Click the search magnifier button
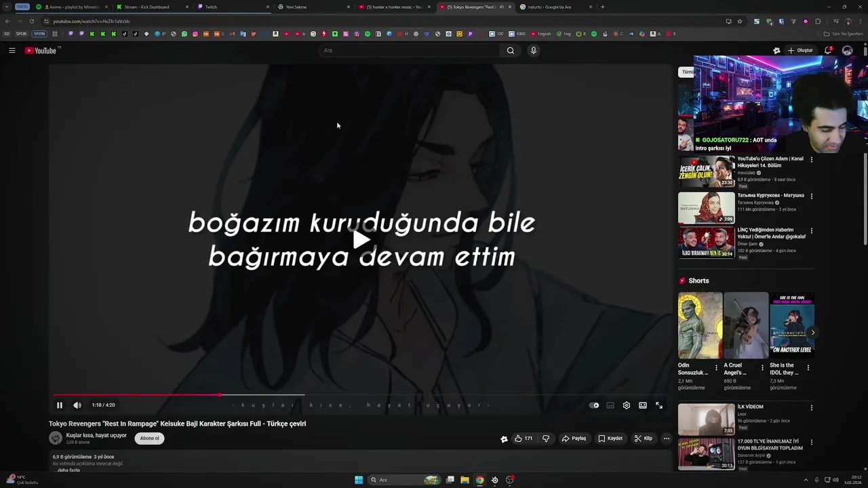The width and height of the screenshot is (868, 488). coord(511,50)
